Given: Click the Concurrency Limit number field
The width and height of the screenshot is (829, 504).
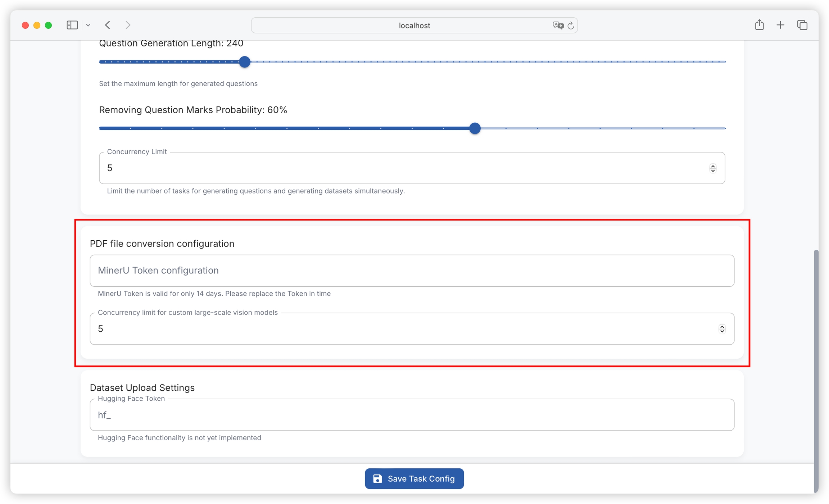Looking at the screenshot, I should 396,168.
